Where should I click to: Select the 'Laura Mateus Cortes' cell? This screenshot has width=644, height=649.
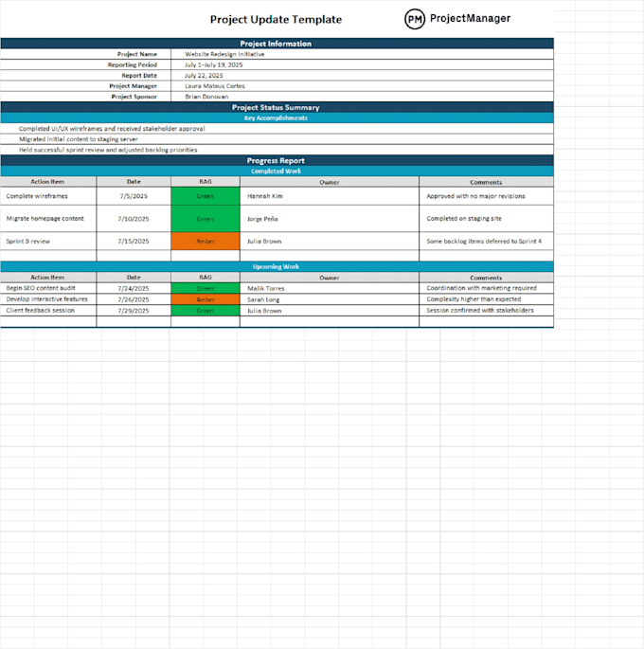[363, 85]
